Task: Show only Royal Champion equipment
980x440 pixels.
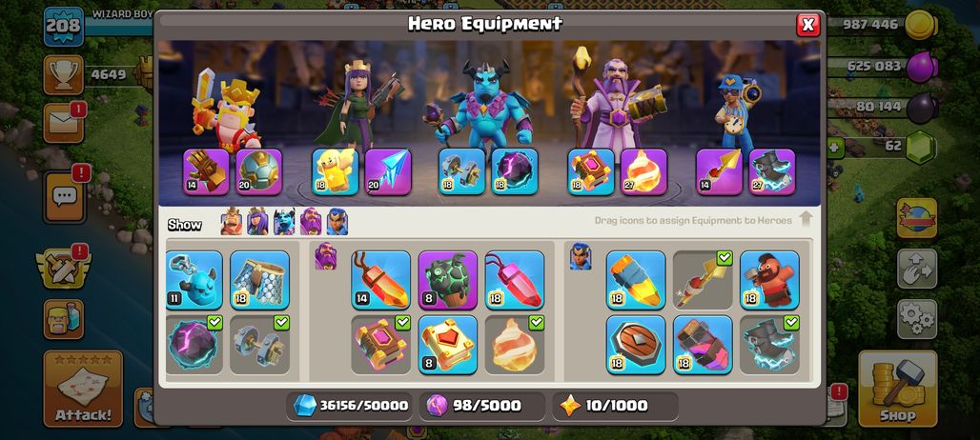Action: (x=337, y=222)
